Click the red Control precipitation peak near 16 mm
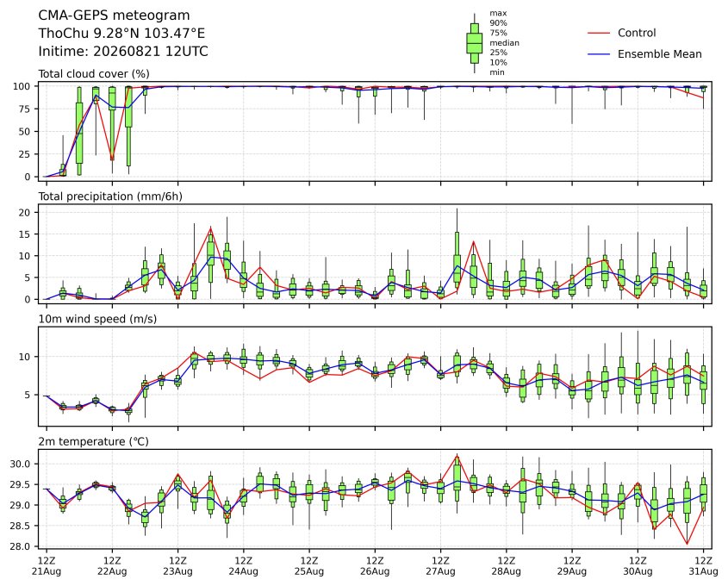 coord(211,228)
